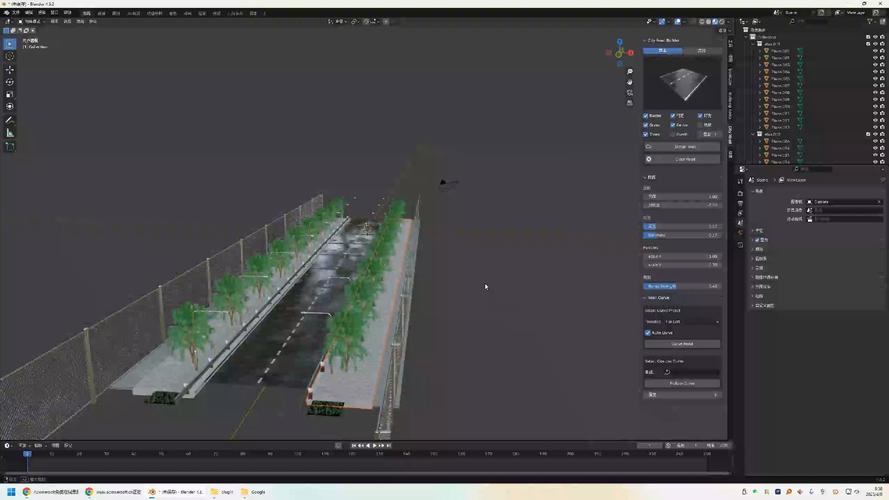Switch perspective/orthographic with the grid icon
Image resolution: width=889 pixels, height=500 pixels.
(x=630, y=103)
